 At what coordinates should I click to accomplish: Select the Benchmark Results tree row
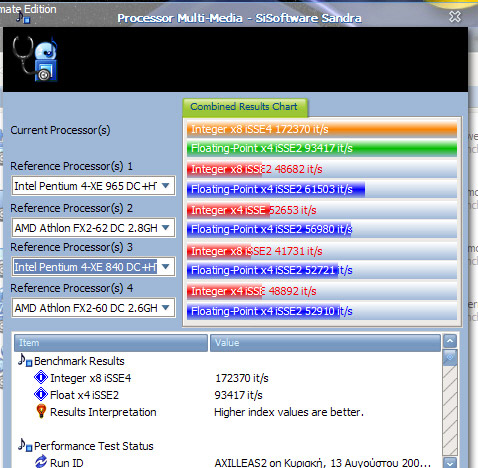228,361
